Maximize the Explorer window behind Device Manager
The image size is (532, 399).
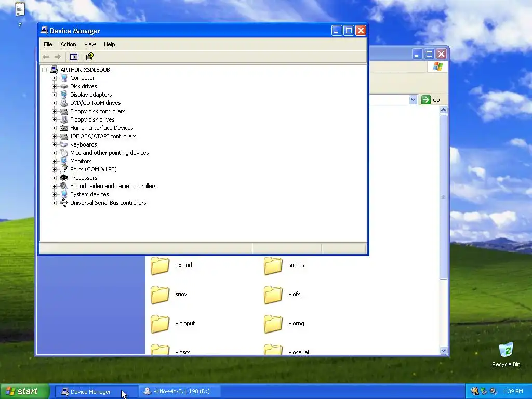429,54
